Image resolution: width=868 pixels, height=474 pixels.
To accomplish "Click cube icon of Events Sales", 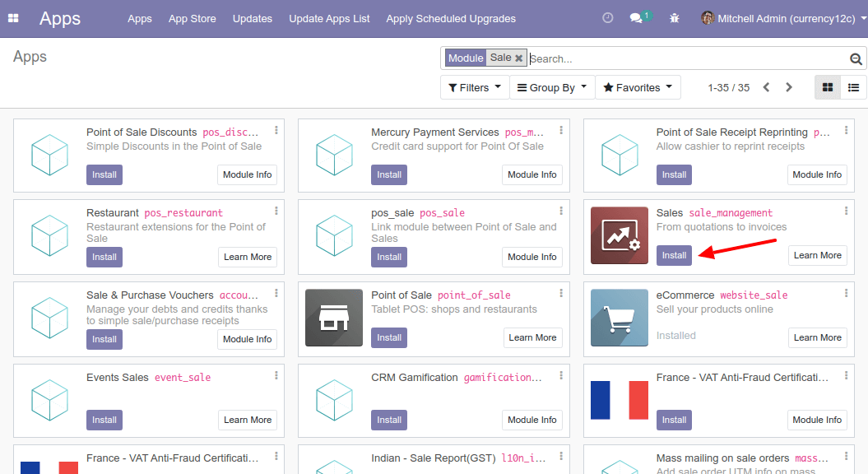I will [x=50, y=400].
